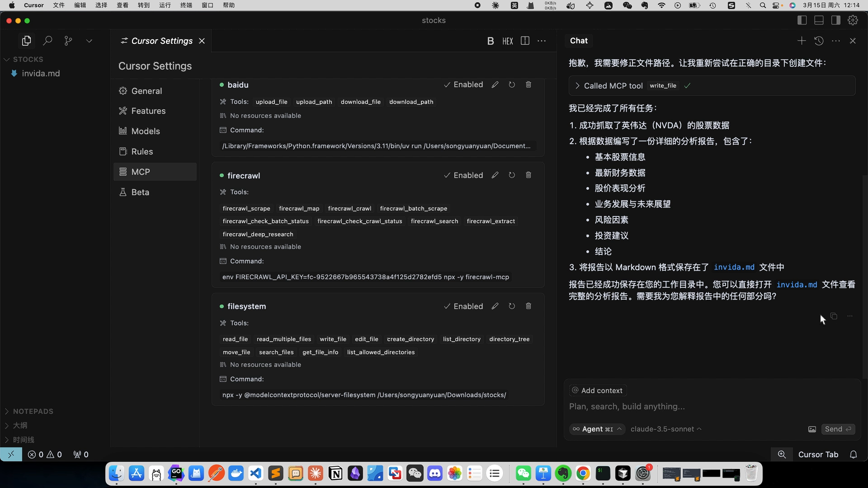Viewport: 868px width, 488px height.
Task: Split the editor with the layout icon
Action: [x=525, y=41]
